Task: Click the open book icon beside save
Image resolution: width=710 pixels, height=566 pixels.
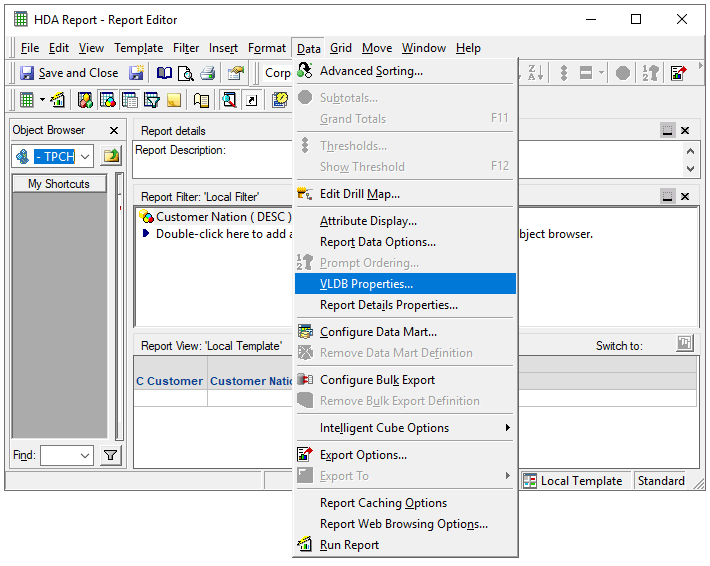Action: coord(164,73)
